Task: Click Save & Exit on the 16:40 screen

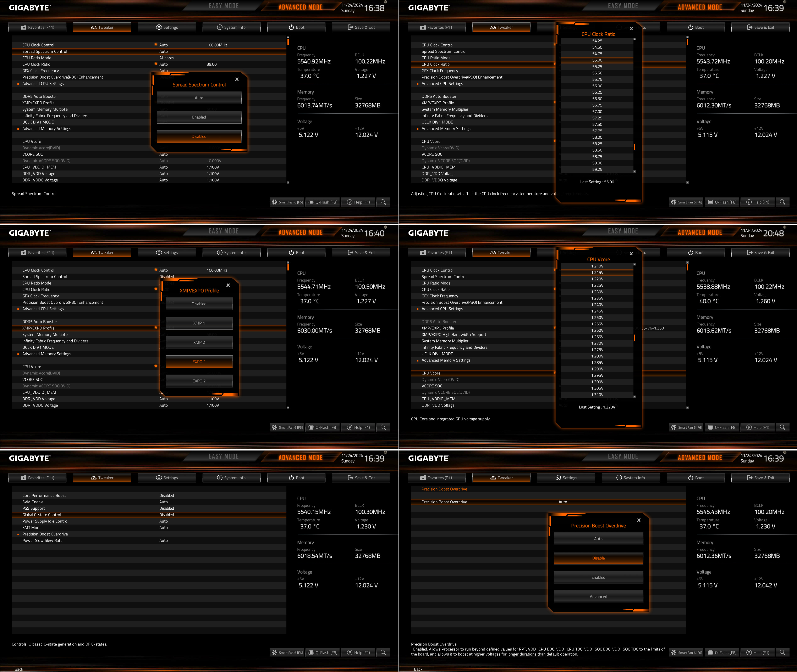Action: 361,253
